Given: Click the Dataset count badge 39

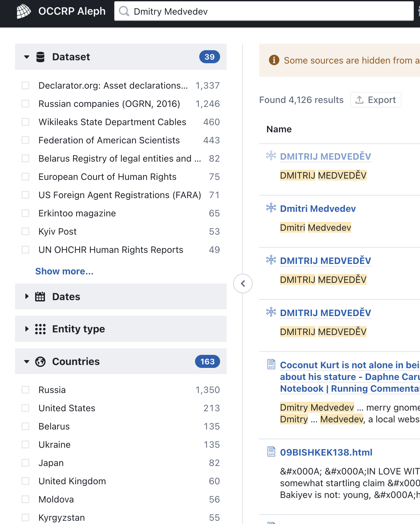Looking at the screenshot, I should (209, 57).
